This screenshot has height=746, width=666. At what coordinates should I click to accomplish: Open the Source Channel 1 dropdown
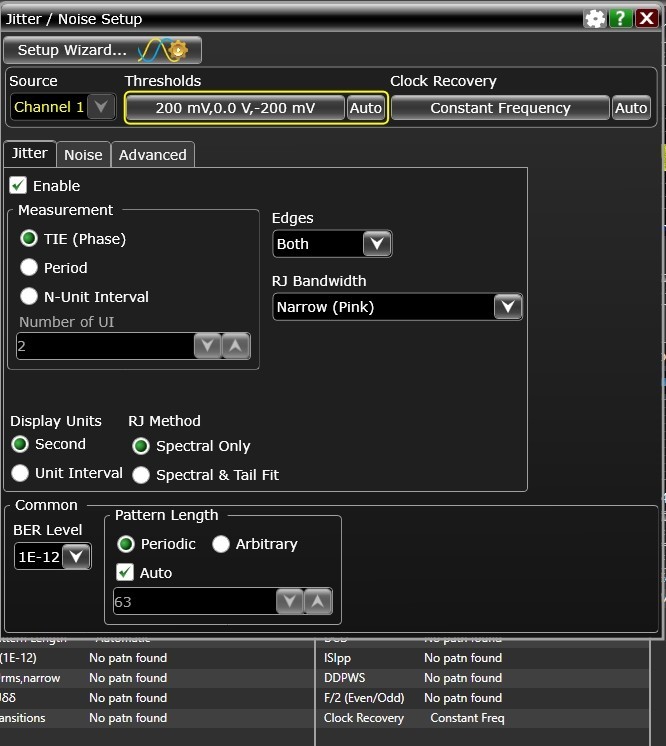click(x=63, y=107)
